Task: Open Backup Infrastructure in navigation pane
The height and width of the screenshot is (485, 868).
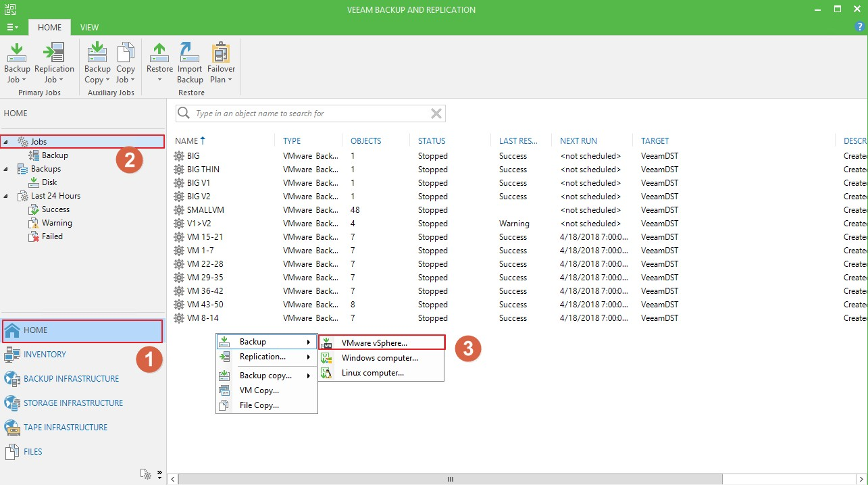Action: click(x=71, y=379)
